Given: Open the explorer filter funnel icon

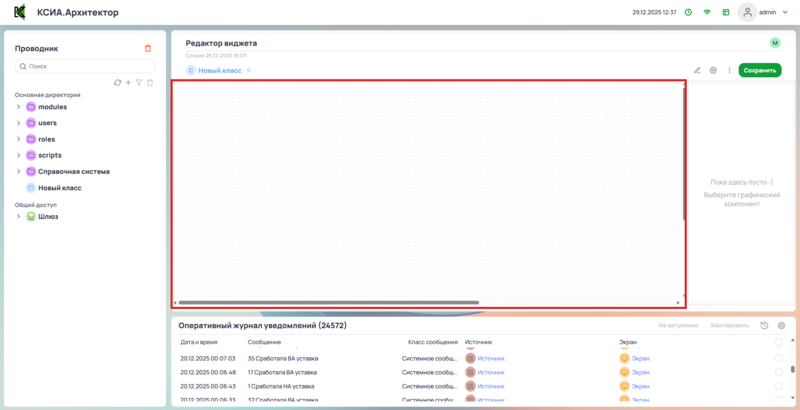Looking at the screenshot, I should click(x=139, y=82).
